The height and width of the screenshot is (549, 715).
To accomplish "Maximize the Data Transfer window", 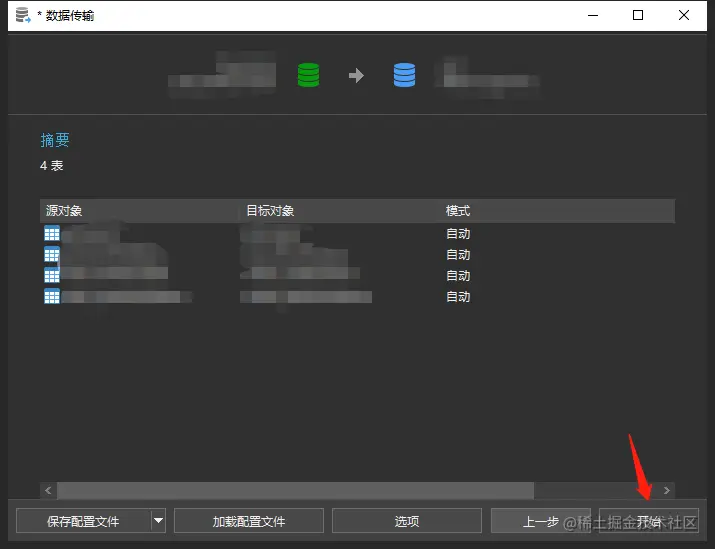I will point(638,15).
